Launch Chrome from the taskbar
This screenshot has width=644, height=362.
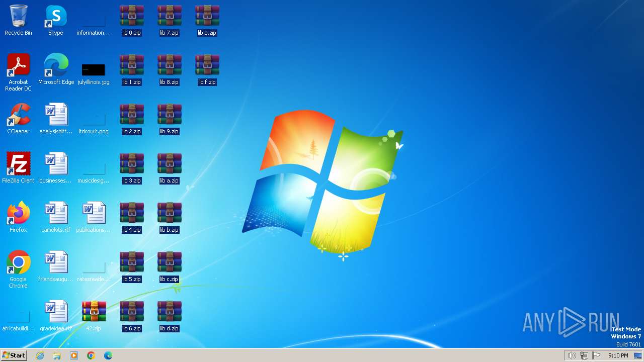point(91,355)
